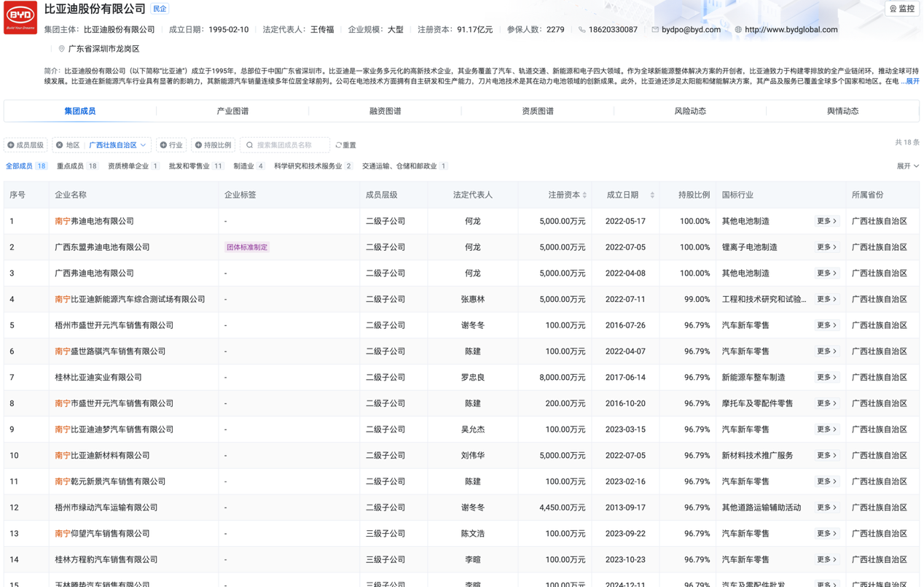924x587 pixels.
Task: Click the 重置 reset icon button
Action: pos(346,145)
